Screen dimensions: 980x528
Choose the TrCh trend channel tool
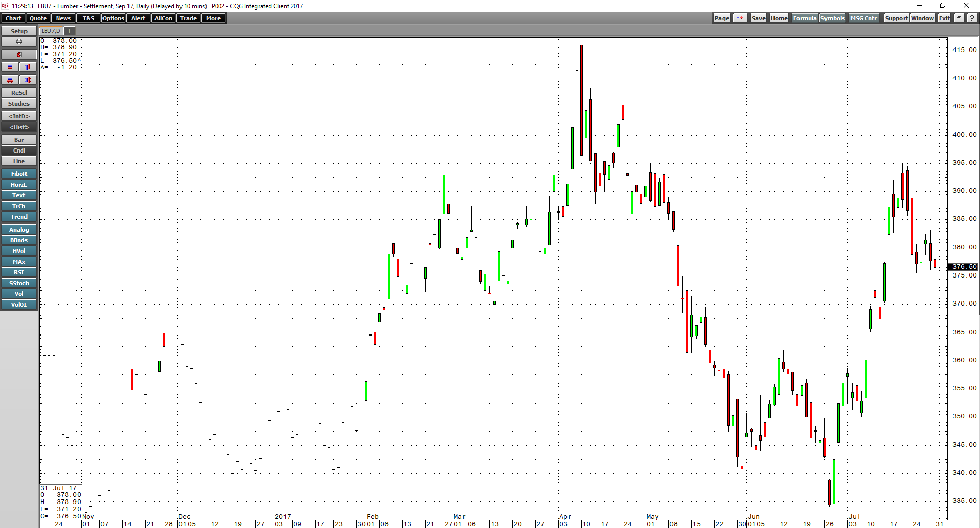(x=19, y=206)
